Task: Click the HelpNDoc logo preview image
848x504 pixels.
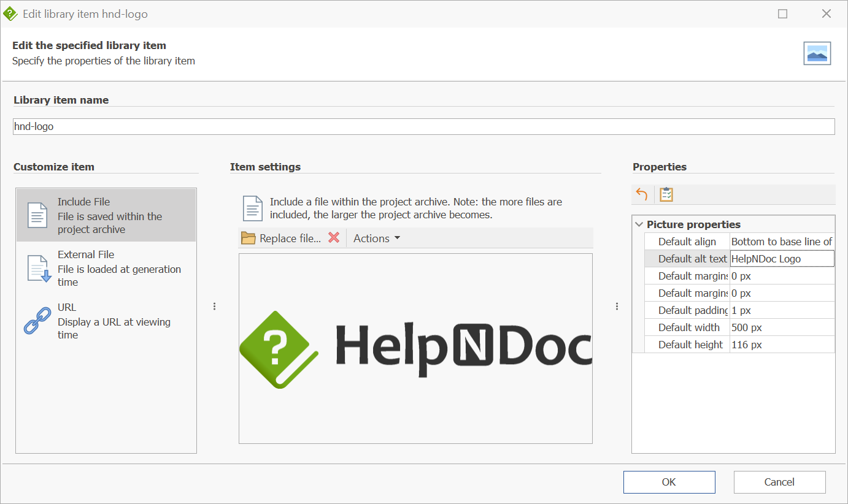Action: point(415,348)
